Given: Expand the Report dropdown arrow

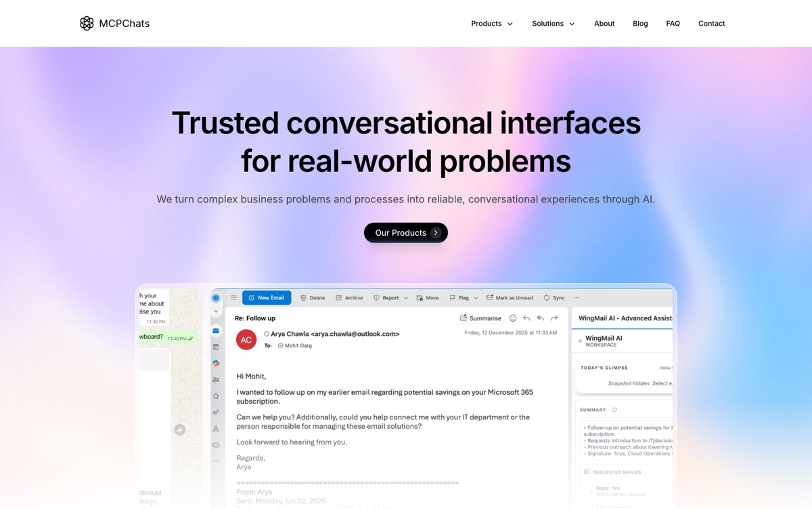Looking at the screenshot, I should [406, 298].
